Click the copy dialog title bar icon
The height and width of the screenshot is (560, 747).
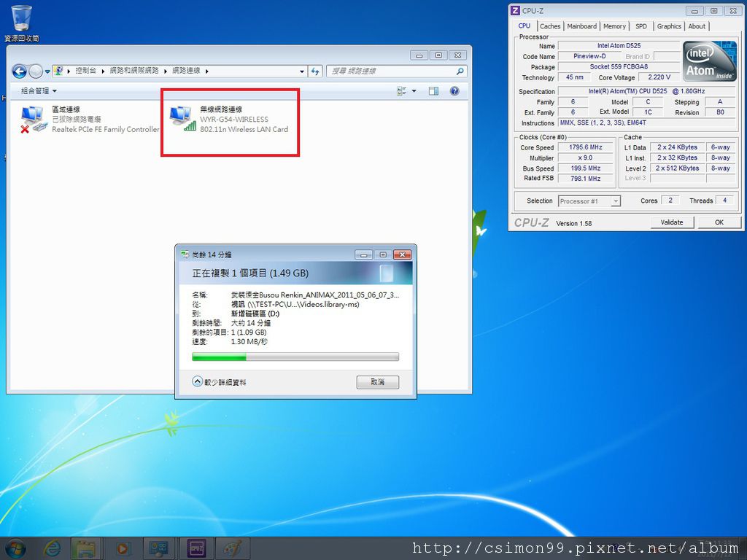[x=185, y=254]
